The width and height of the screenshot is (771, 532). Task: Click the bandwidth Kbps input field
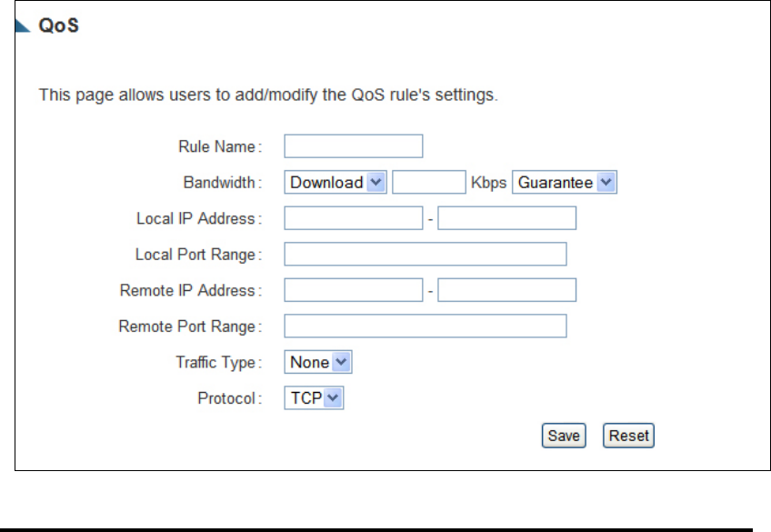(x=429, y=183)
